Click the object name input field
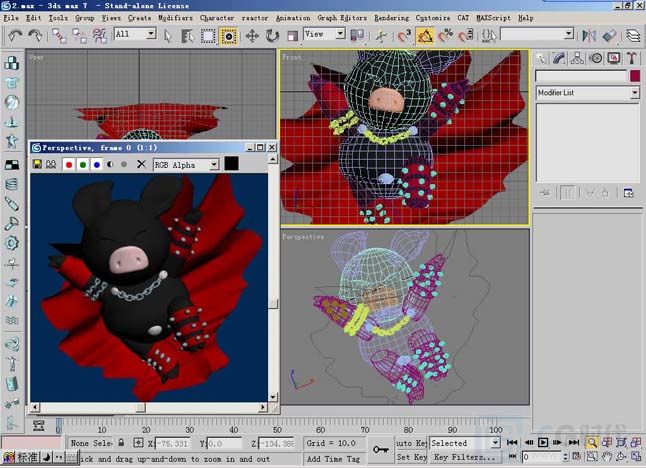The image size is (646, 468). click(581, 76)
